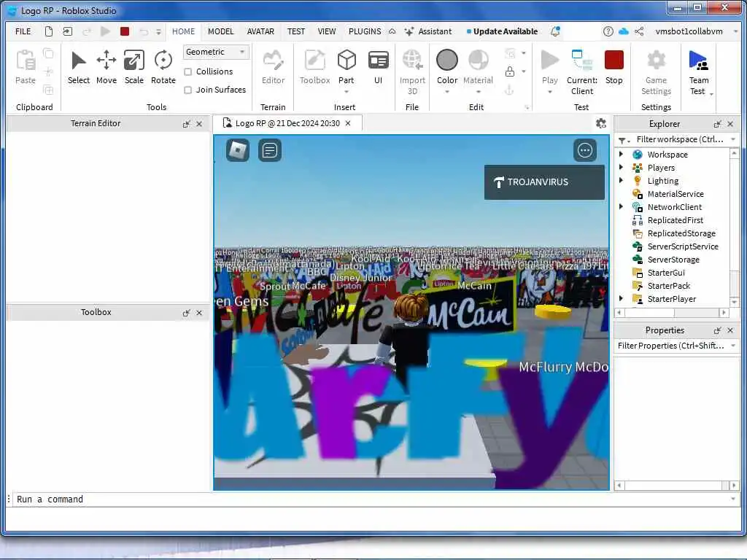This screenshot has width=747, height=560.
Task: Switch to the PLUGINS tab
Action: (365, 31)
